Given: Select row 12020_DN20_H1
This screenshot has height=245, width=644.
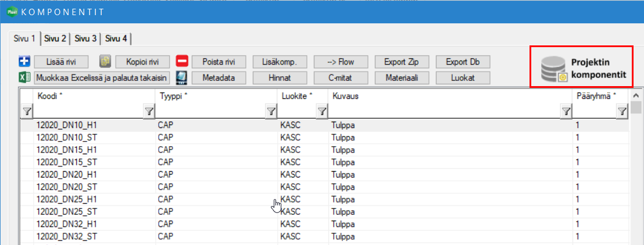Looking at the screenshot, I should coord(324,175).
